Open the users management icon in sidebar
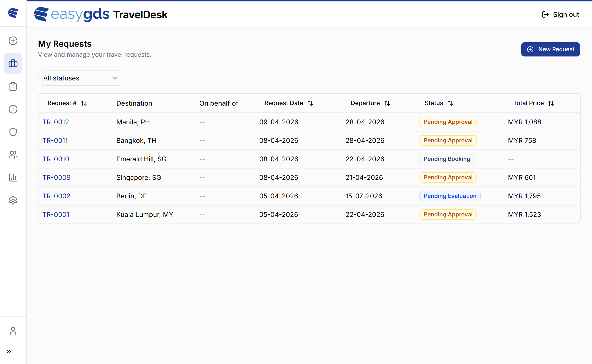Screen dimensions: 592x364 point(13,154)
